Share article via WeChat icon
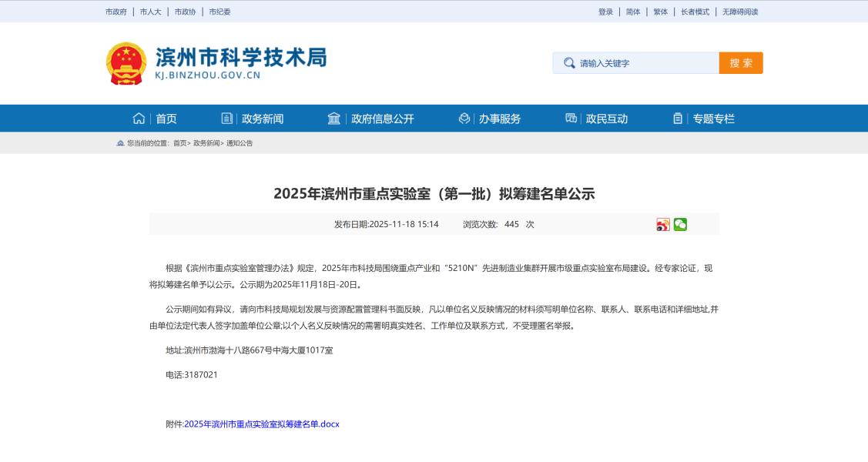Image resolution: width=868 pixels, height=462 pixels. click(680, 225)
